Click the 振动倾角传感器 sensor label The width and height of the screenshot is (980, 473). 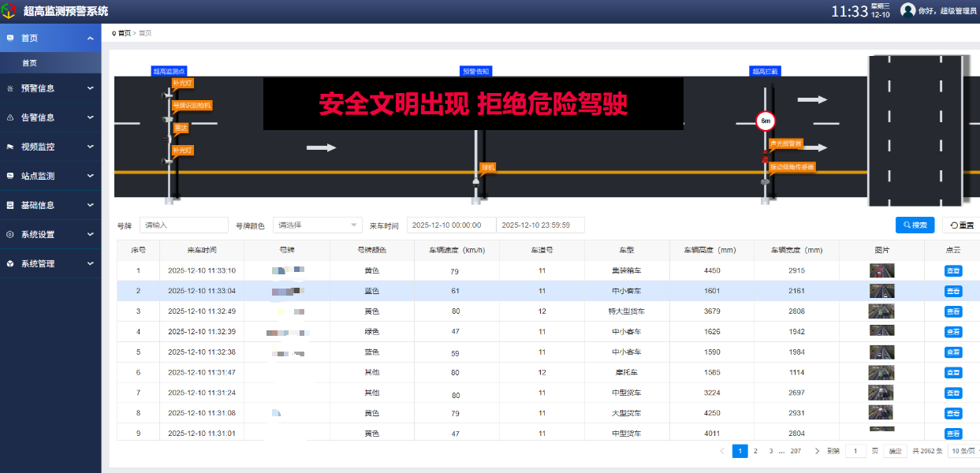(x=791, y=167)
